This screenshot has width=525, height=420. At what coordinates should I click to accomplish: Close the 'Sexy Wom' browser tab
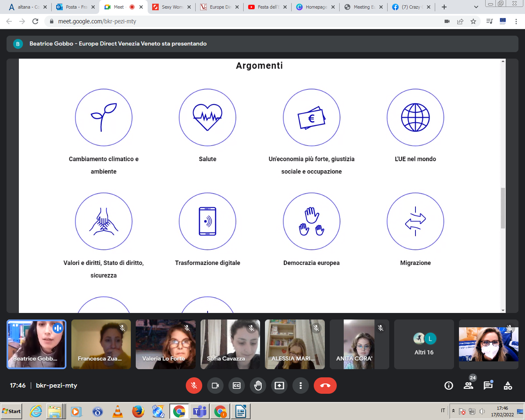tap(189, 7)
